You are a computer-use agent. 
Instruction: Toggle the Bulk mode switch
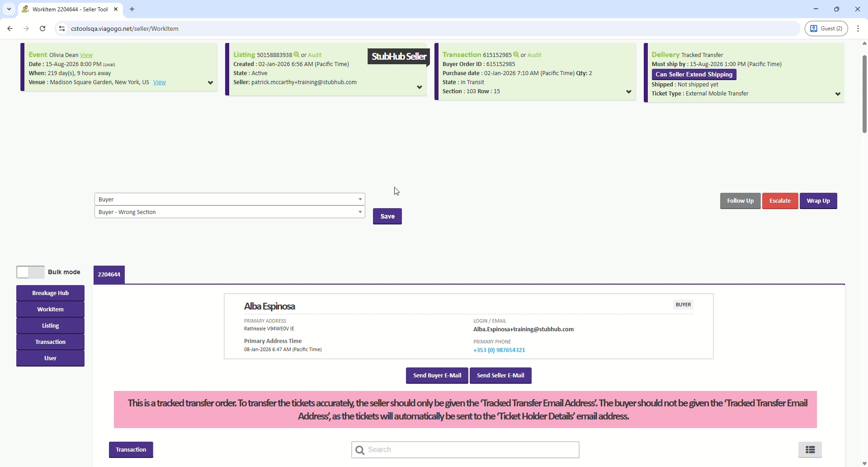pos(30,272)
